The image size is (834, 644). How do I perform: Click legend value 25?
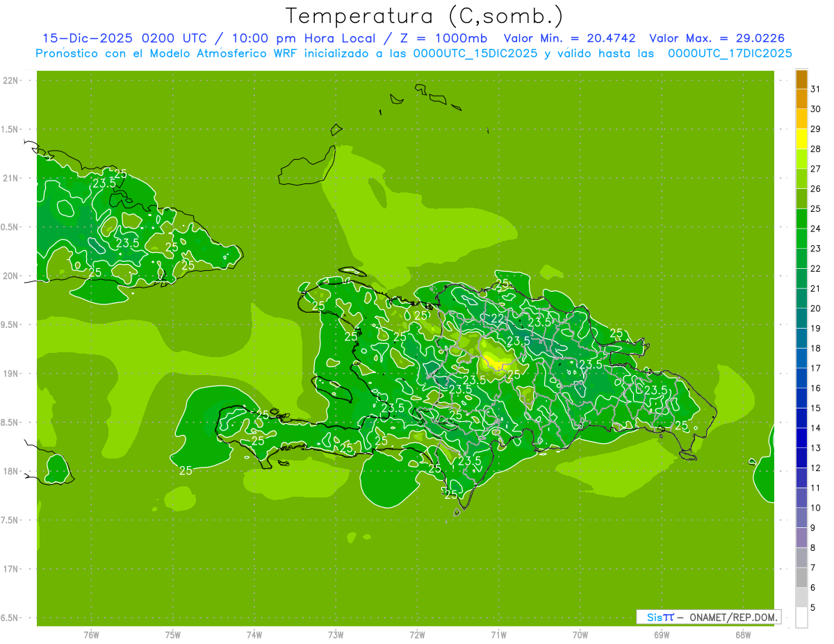pos(816,208)
